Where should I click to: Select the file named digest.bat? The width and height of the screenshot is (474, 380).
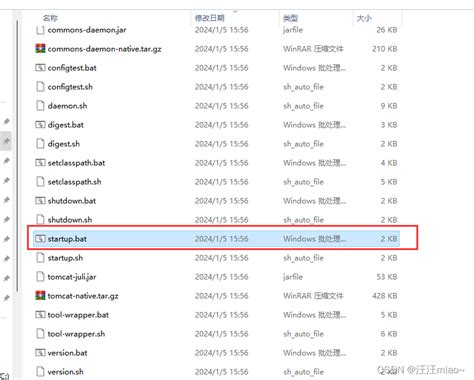[66, 125]
